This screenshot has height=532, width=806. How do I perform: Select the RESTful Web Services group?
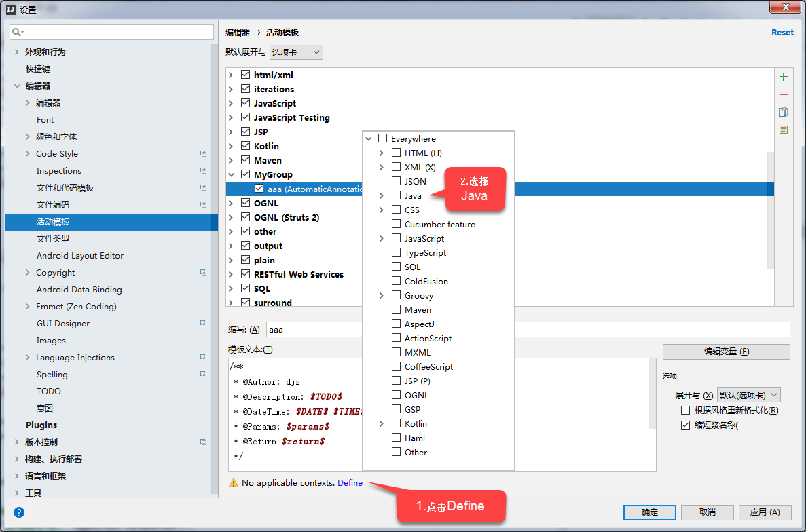[299, 274]
